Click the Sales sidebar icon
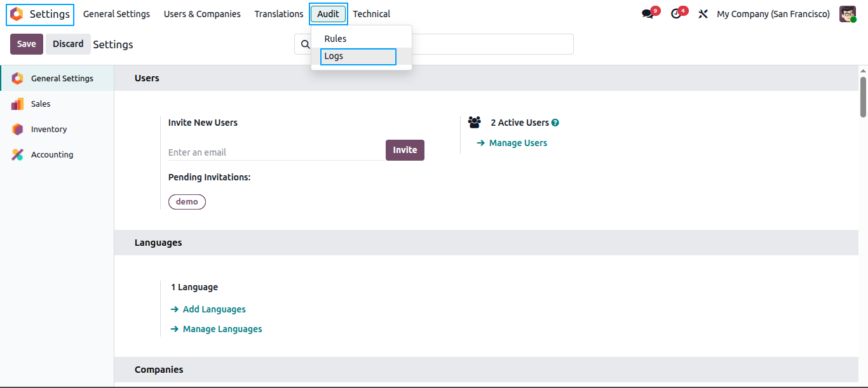Image resolution: width=868 pixels, height=388 pixels. (x=17, y=104)
